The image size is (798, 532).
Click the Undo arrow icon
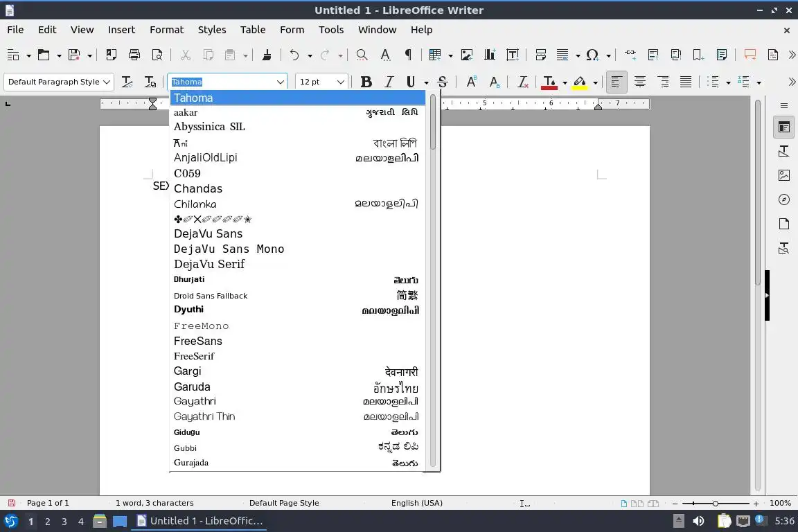tap(294, 55)
